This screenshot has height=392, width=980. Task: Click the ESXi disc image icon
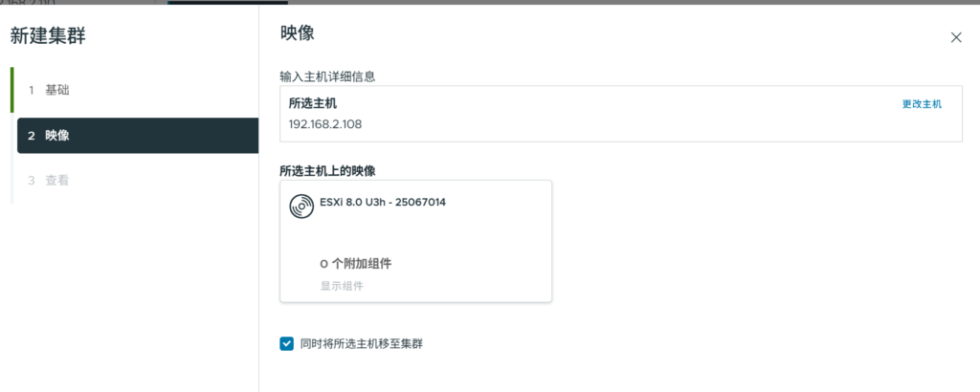click(301, 205)
